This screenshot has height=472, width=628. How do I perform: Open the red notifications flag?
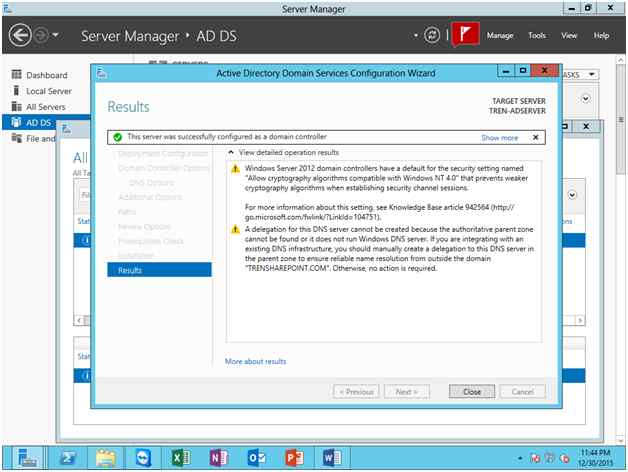click(x=465, y=34)
